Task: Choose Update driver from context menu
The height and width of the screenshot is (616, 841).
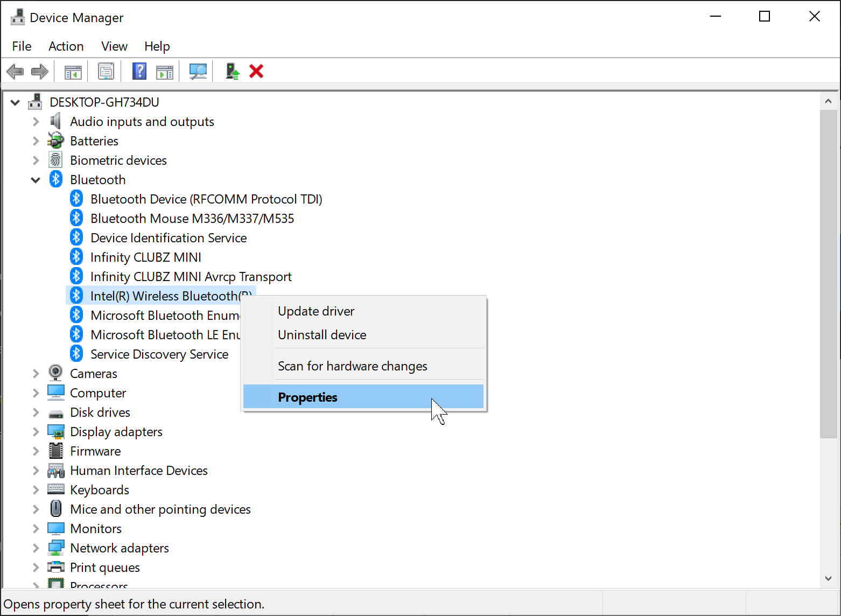Action: coord(363,311)
